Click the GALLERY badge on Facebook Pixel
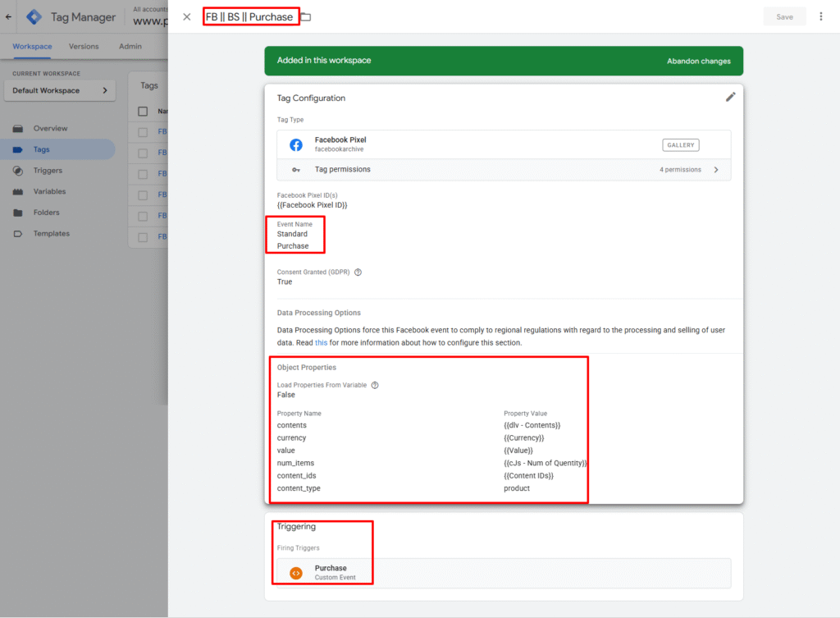840x618 pixels. pyautogui.click(x=680, y=144)
